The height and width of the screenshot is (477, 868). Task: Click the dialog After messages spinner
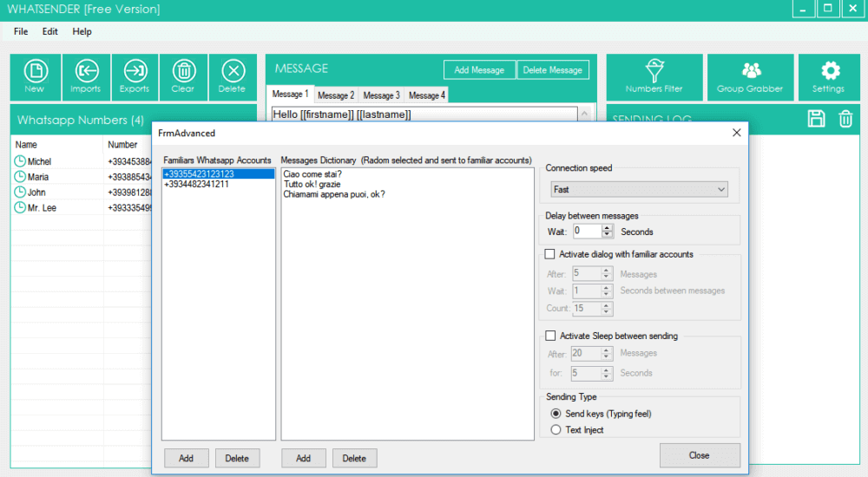click(606, 273)
